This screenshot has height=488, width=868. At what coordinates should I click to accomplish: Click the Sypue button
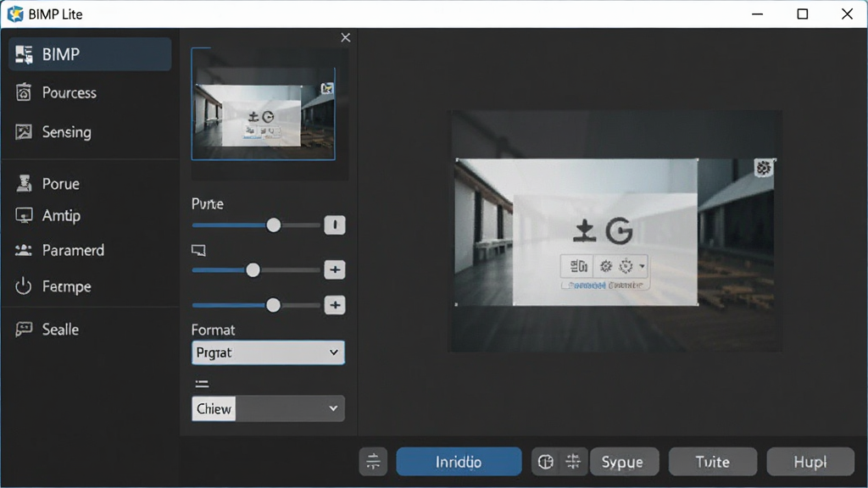[x=624, y=462]
